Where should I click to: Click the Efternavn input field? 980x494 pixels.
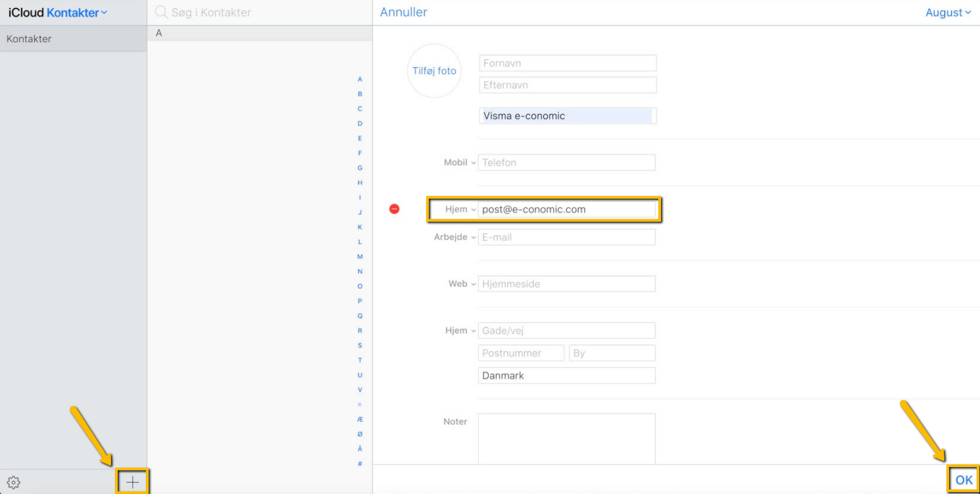[567, 84]
